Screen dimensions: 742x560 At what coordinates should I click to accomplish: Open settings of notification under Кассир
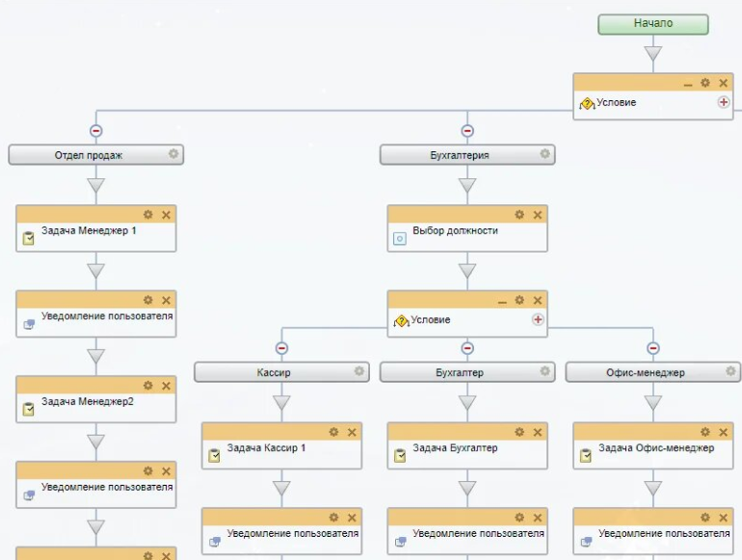tap(333, 518)
